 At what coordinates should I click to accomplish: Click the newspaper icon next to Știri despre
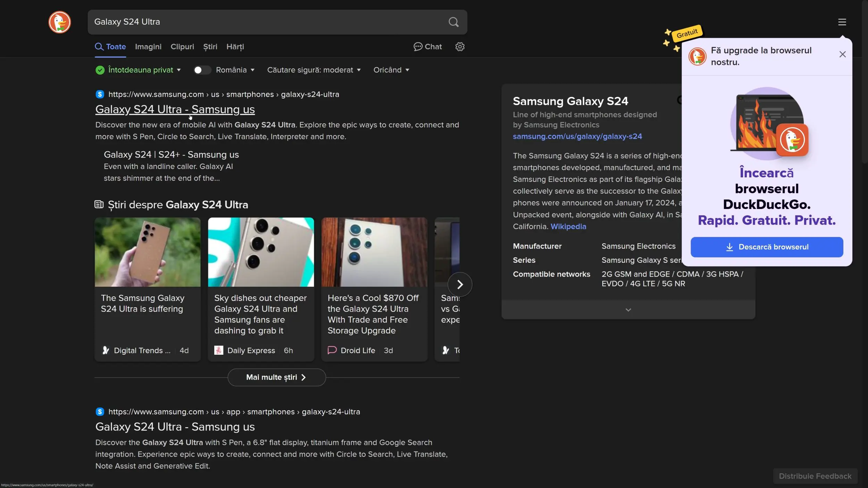(99, 204)
